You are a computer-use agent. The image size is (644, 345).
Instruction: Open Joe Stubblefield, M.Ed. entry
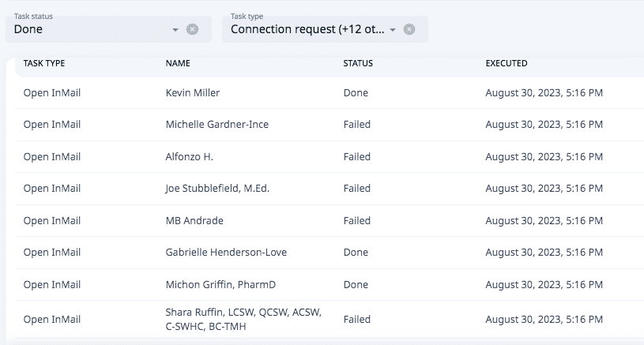(x=217, y=189)
